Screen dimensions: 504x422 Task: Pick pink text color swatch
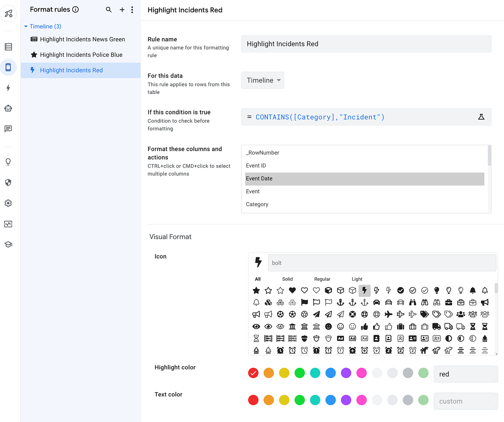[361, 400]
